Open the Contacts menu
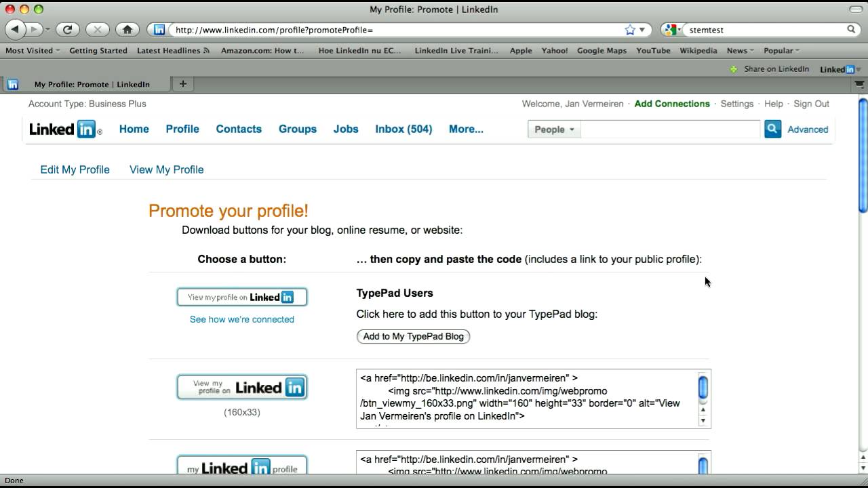 tap(239, 129)
